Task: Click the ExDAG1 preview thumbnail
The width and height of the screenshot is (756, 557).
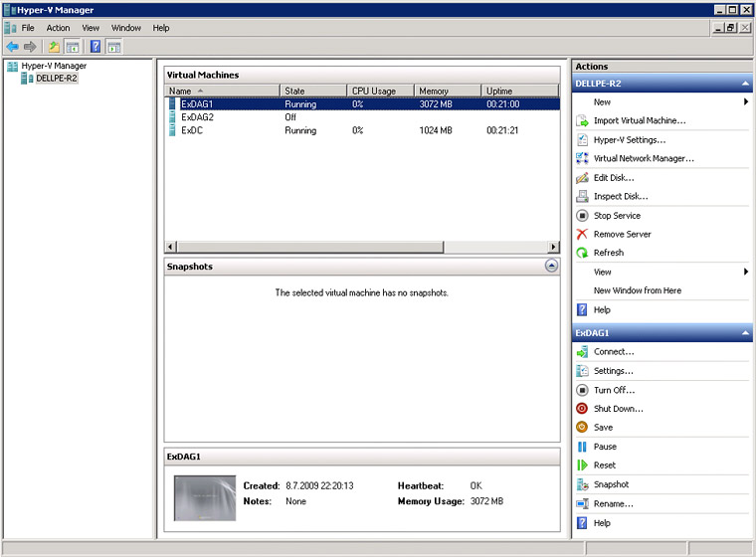Action: pyautogui.click(x=205, y=498)
